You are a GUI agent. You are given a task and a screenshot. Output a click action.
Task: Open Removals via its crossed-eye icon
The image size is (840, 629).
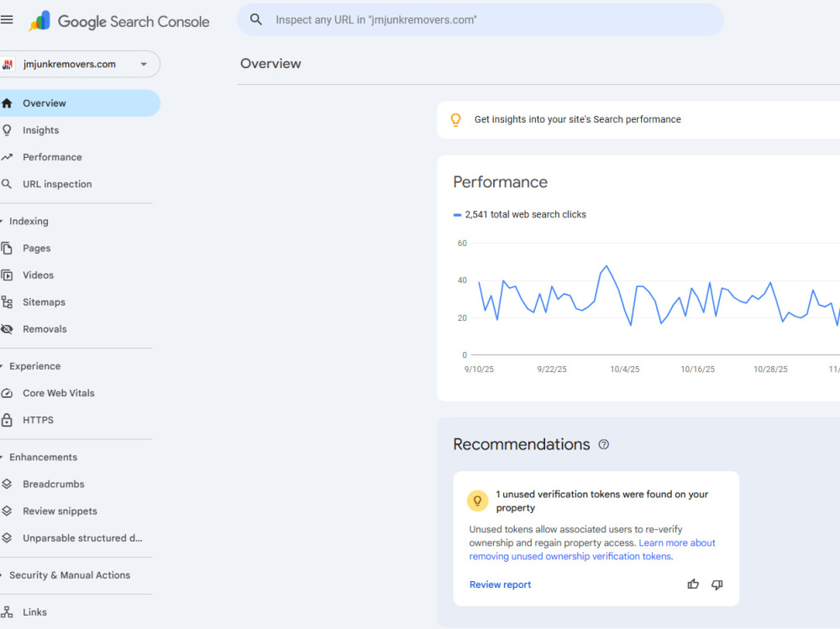7,329
